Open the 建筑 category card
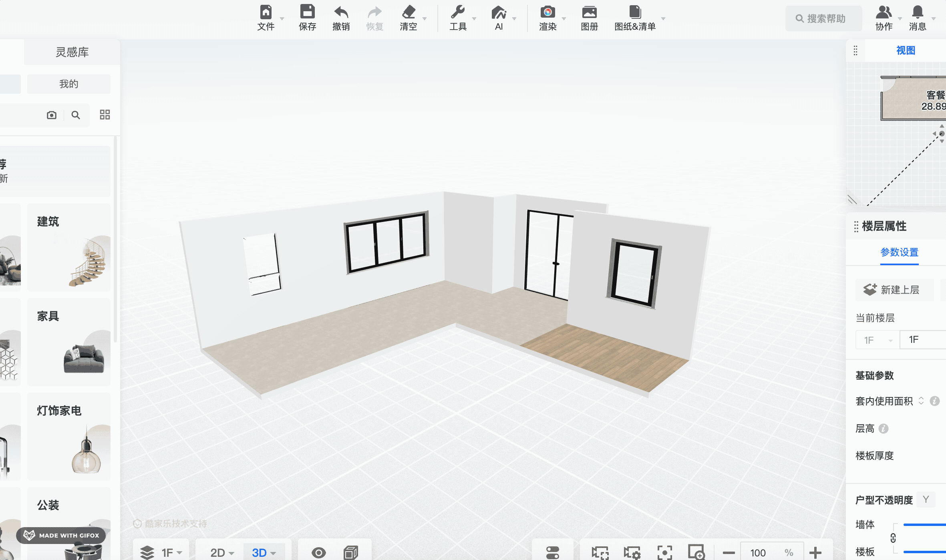946x560 pixels. [69, 248]
